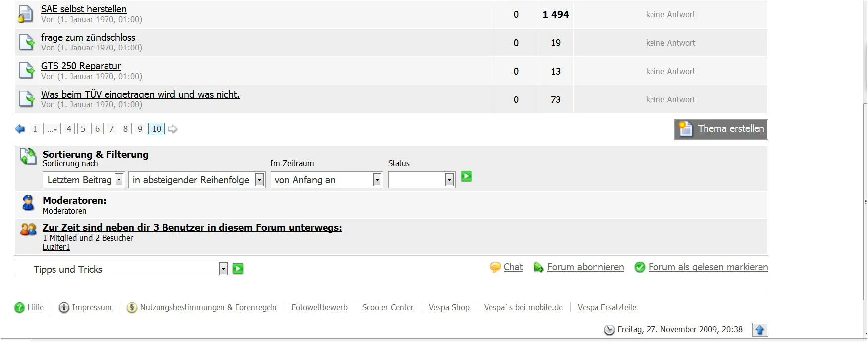Click the users icon beside online members heading
868x342 pixels.
(28, 229)
